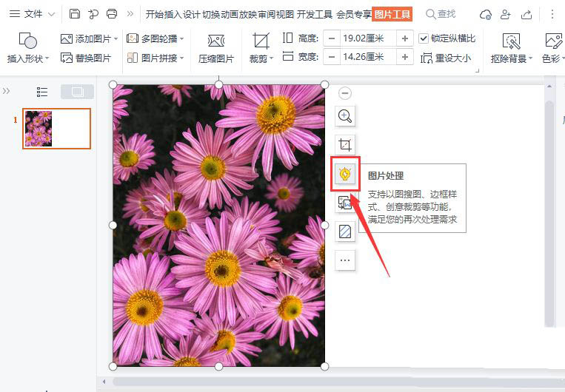Open the vertical three-dot more menu
The image size is (565, 392).
point(552,14)
